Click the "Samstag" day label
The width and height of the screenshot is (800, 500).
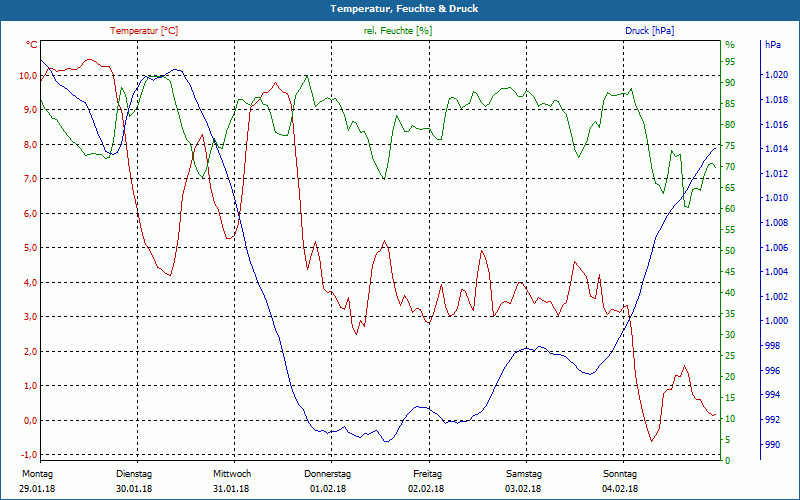click(x=523, y=474)
